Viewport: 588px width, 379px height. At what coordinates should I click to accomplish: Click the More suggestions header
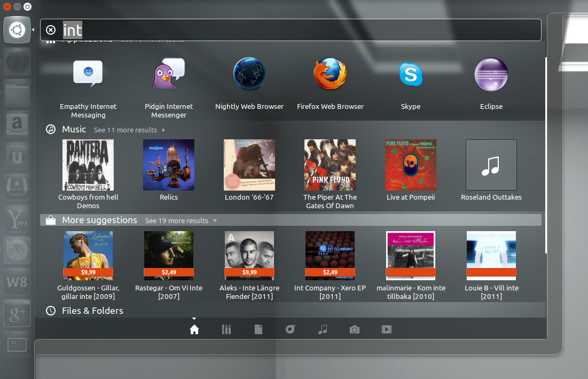coord(99,220)
